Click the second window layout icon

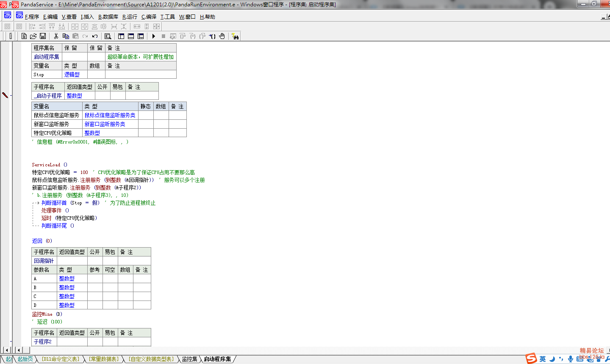pyautogui.click(x=131, y=36)
